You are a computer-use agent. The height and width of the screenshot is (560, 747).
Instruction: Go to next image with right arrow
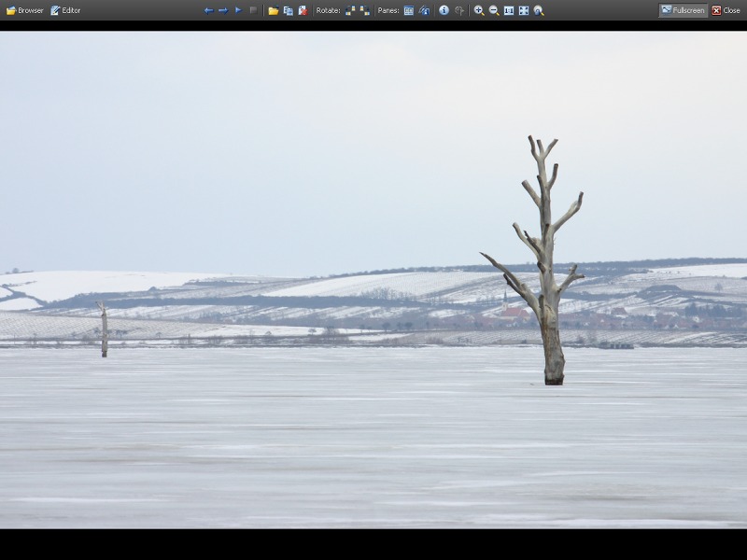(x=223, y=10)
